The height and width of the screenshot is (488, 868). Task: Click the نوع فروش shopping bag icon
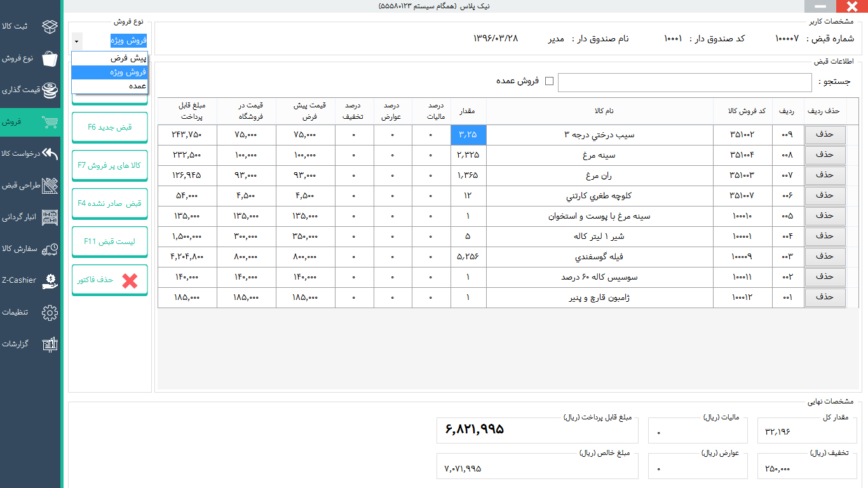click(50, 58)
